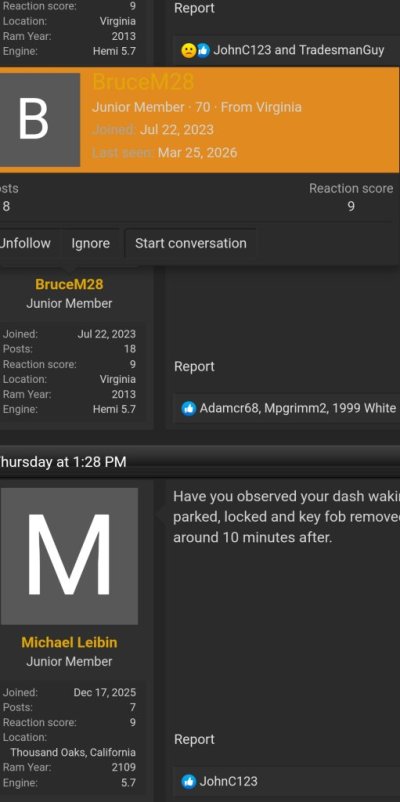This screenshot has width=400, height=802.
Task: Select Joined Jul 22, 2023 in popup
Action: 153,129
